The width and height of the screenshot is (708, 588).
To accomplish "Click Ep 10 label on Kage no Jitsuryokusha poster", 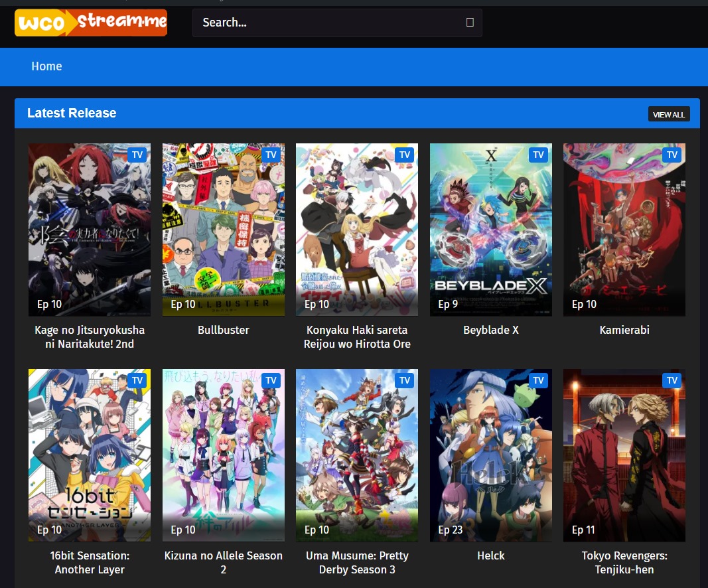I will coord(49,305).
